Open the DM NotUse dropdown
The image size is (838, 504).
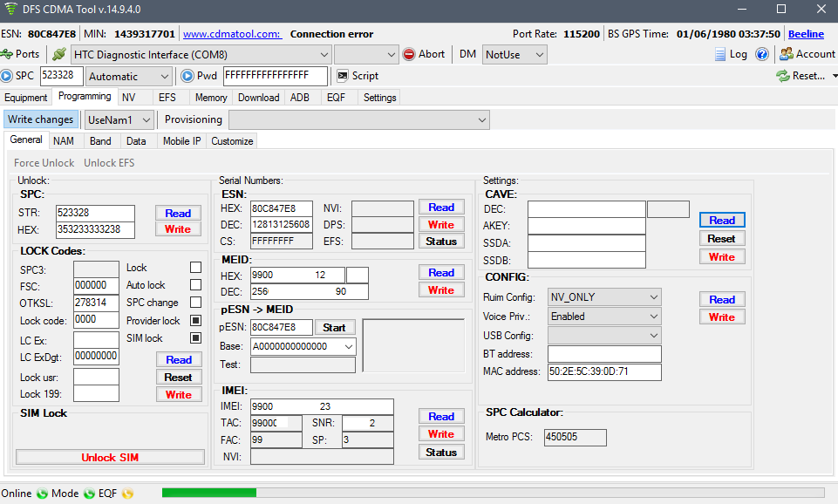514,55
